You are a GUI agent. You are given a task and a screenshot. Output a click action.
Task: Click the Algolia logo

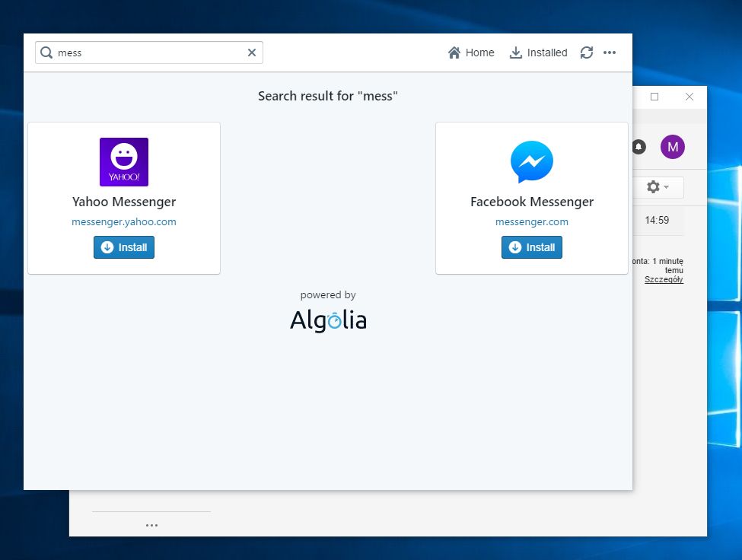click(328, 320)
